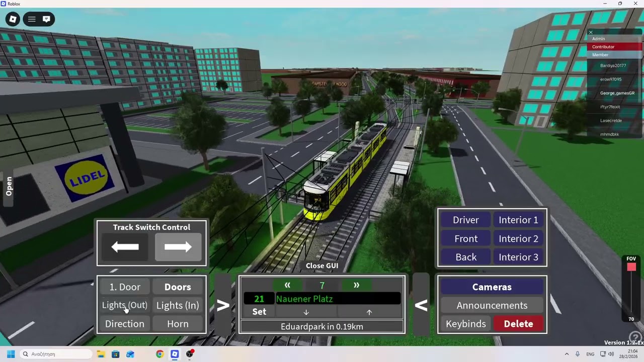Image resolution: width=644 pixels, height=362 pixels.
Task: Click Close GUI
Action: pos(322,265)
